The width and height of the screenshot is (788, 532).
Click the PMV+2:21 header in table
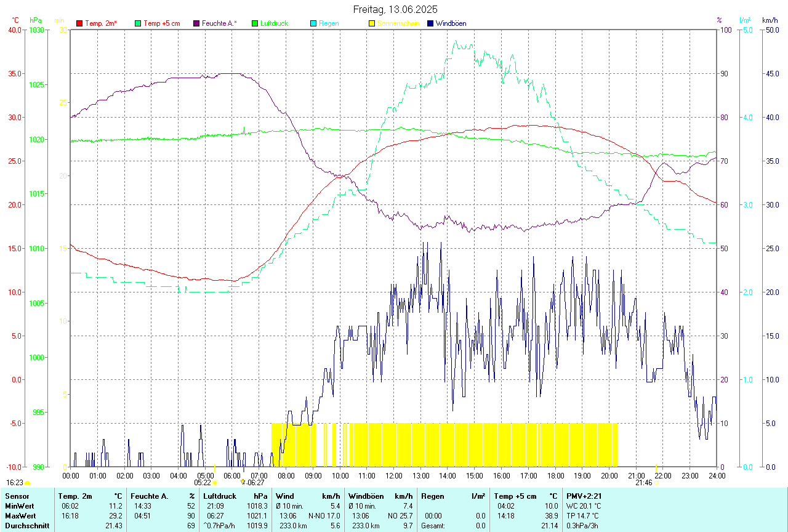tap(584, 496)
